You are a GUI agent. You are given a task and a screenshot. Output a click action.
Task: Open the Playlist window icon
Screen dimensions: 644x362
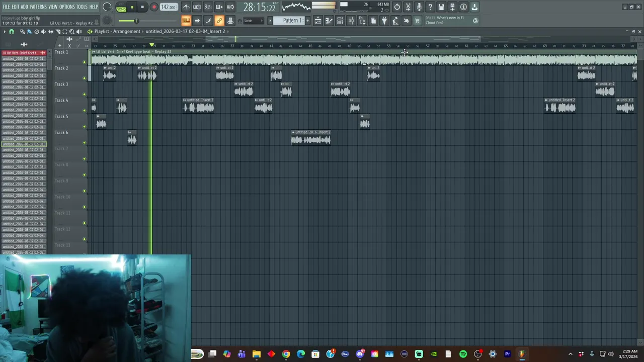pos(318,21)
